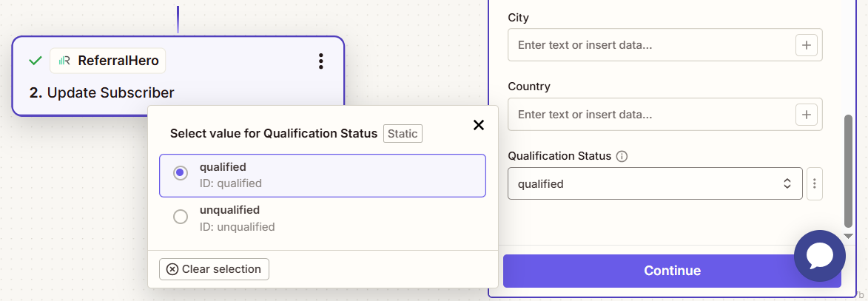
Task: Click the Static mode badge
Action: [403, 134]
